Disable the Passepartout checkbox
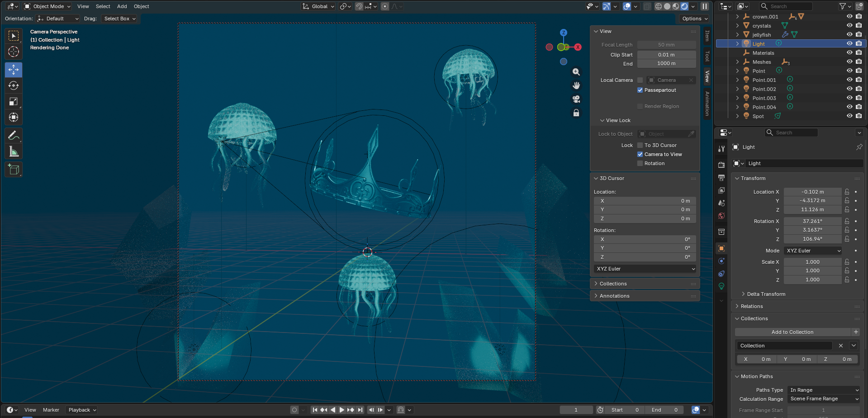 [x=640, y=90]
